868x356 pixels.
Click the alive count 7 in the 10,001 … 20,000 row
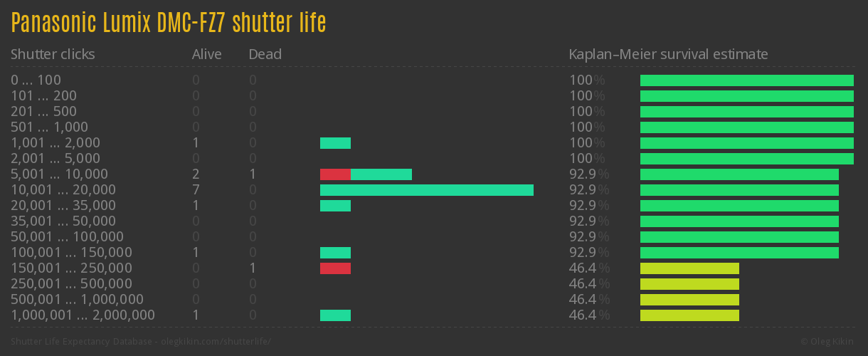click(x=196, y=190)
